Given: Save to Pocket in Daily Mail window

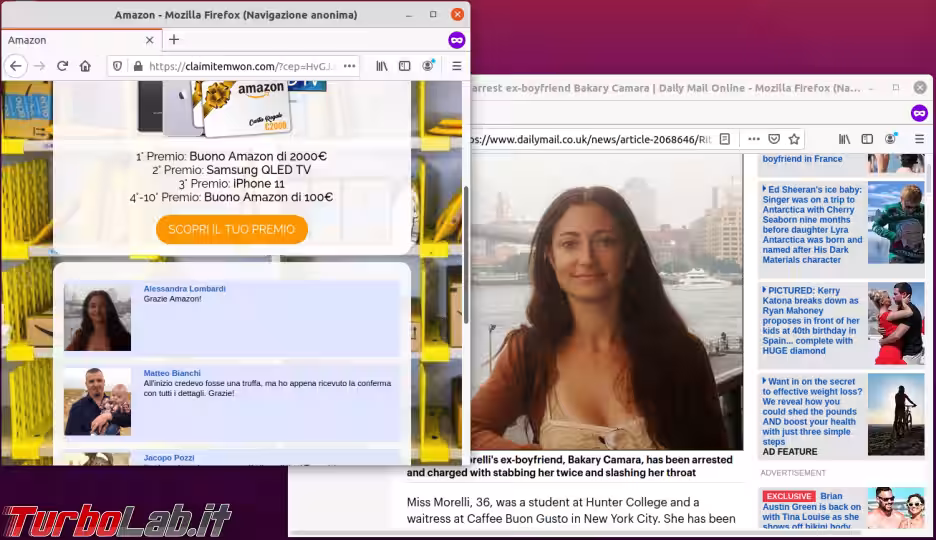Looking at the screenshot, I should click(x=774, y=139).
